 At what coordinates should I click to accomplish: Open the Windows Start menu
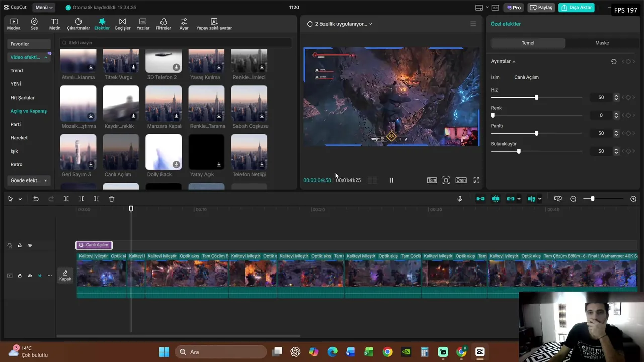[164, 352]
